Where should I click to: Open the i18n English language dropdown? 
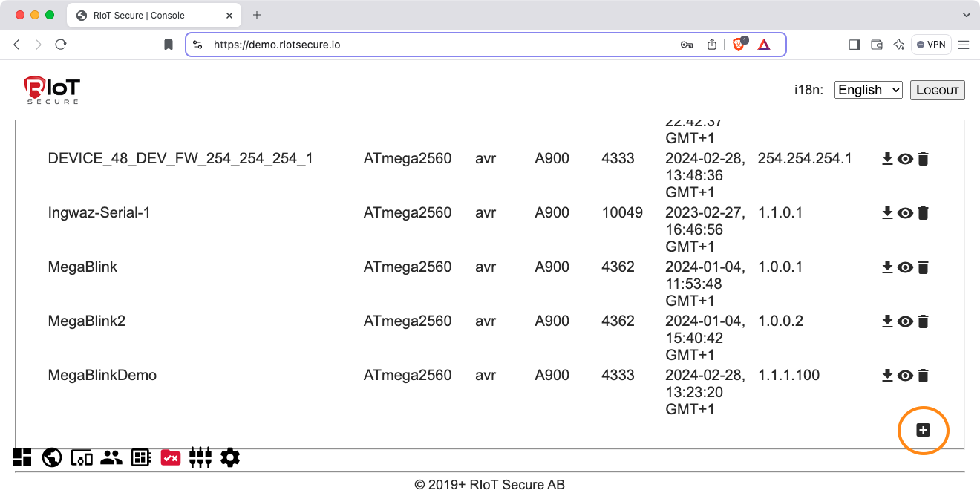click(868, 90)
